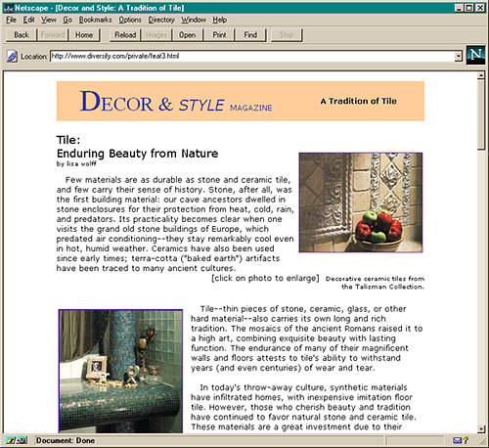Close the Netscape window

coord(480,8)
